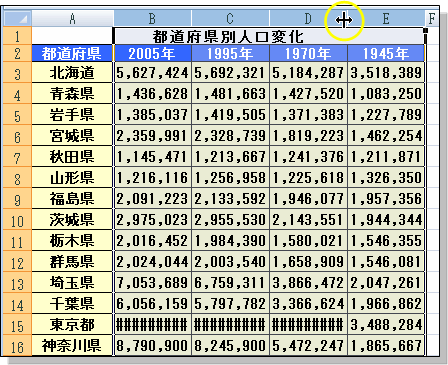The image size is (448, 365).
Task: Select column A header
Action: click(72, 18)
